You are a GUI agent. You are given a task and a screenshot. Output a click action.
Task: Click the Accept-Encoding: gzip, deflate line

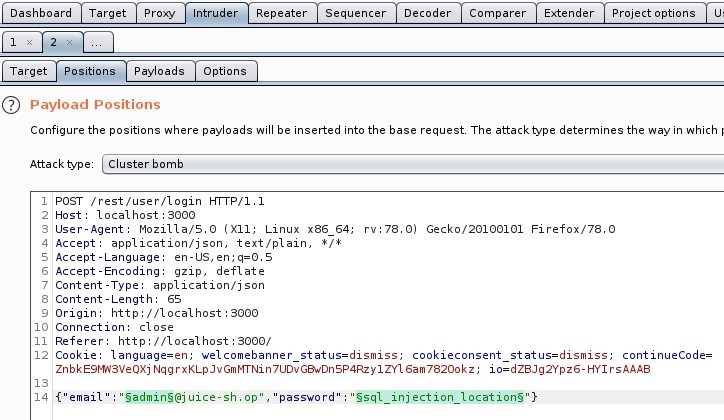tap(160, 271)
